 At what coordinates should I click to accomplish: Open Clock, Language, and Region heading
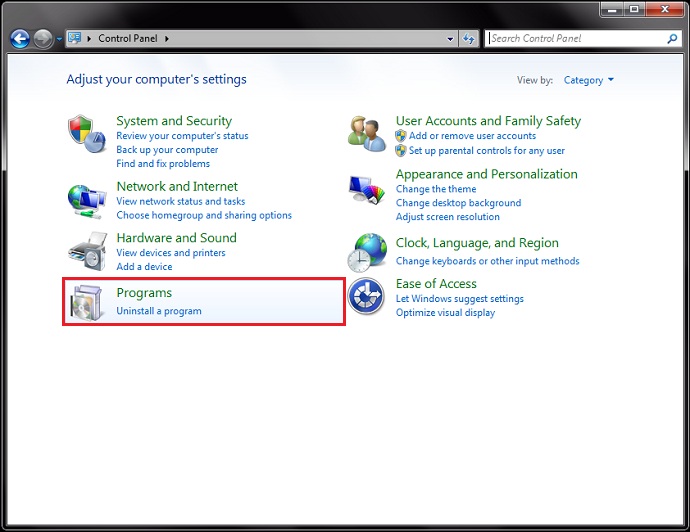(477, 243)
